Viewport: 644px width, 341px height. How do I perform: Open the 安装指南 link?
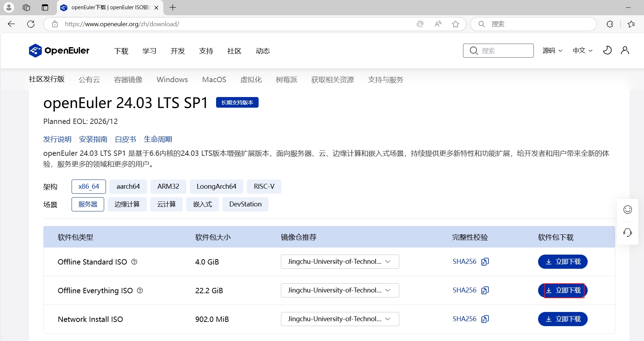tap(93, 139)
